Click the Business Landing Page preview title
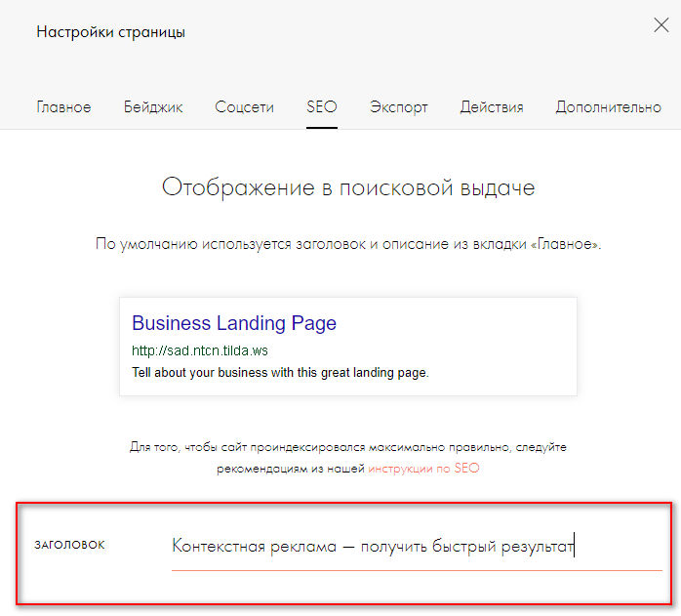The height and width of the screenshot is (616, 681). click(234, 323)
